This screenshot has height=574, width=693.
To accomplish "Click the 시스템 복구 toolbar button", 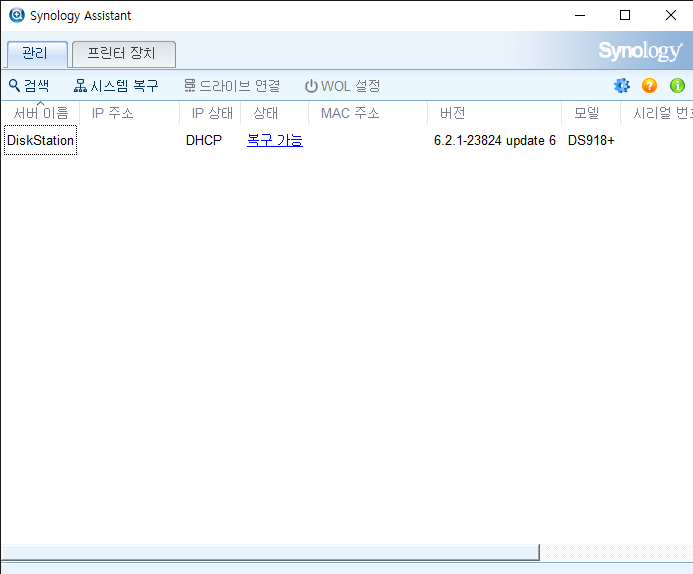I will [x=116, y=85].
